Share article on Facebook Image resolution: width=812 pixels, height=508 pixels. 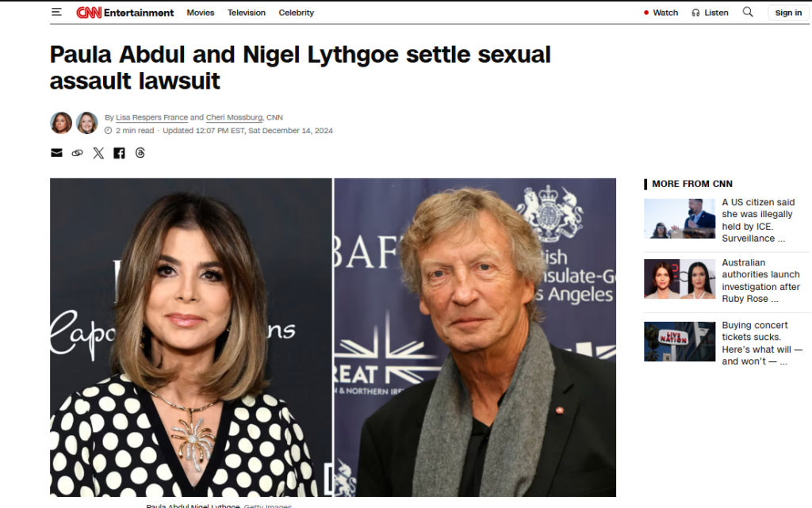point(119,153)
